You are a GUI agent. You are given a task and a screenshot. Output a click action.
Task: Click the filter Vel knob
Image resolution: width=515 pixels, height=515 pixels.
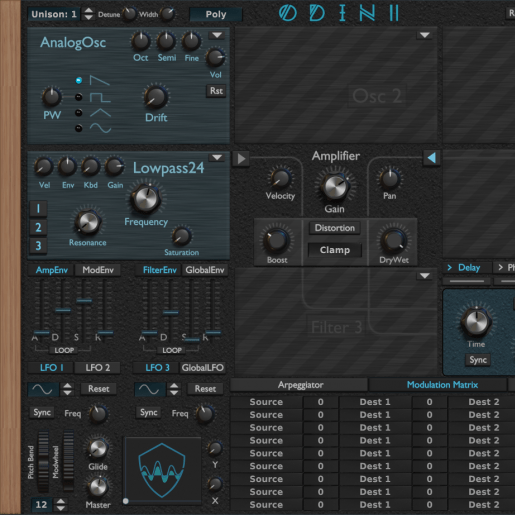click(x=44, y=167)
